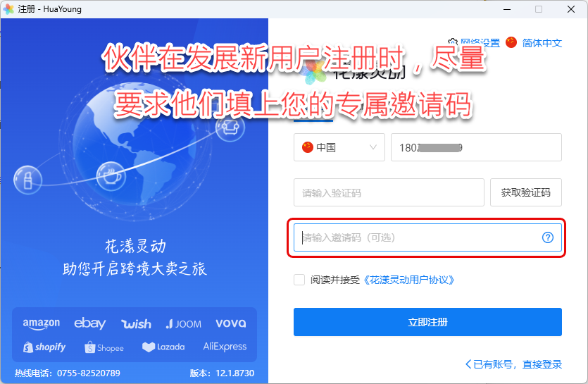The width and height of the screenshot is (588, 384).
Task: Click the lipstick icon on the orbit
Action: 27,180
